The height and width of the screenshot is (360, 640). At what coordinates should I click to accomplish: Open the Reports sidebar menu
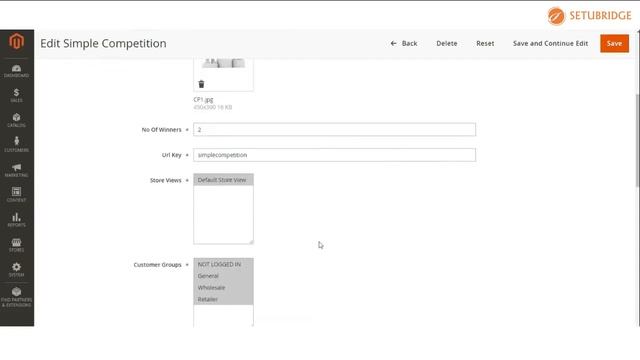(x=16, y=220)
